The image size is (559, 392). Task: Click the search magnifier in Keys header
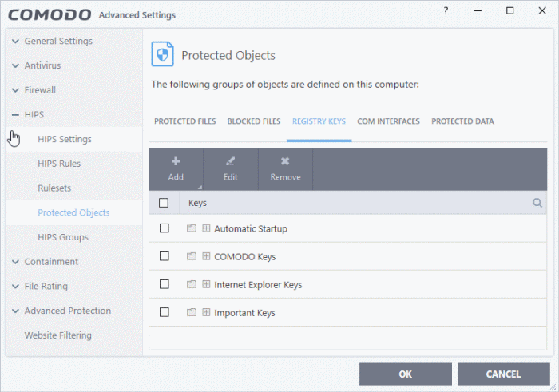(x=537, y=204)
